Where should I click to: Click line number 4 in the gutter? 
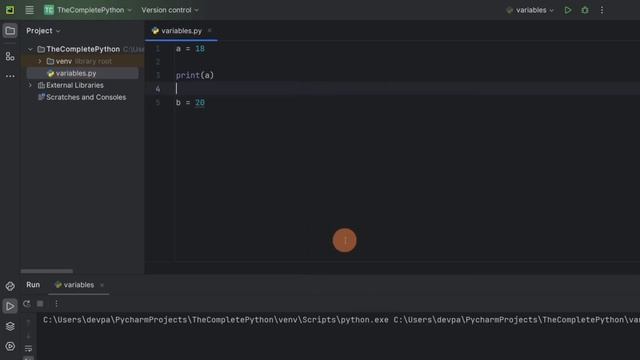[158, 89]
